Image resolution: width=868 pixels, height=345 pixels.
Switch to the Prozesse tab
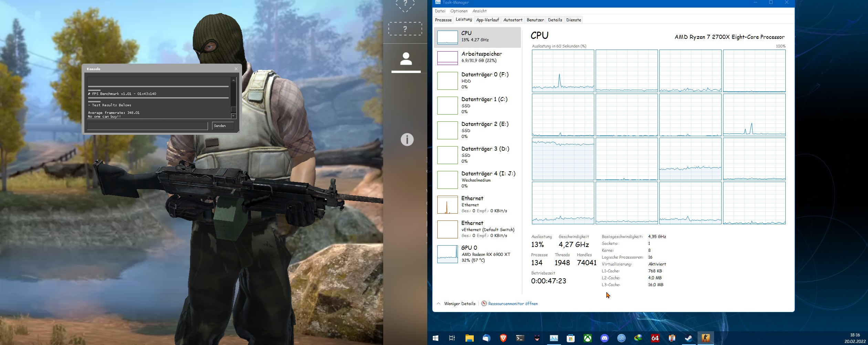(443, 20)
